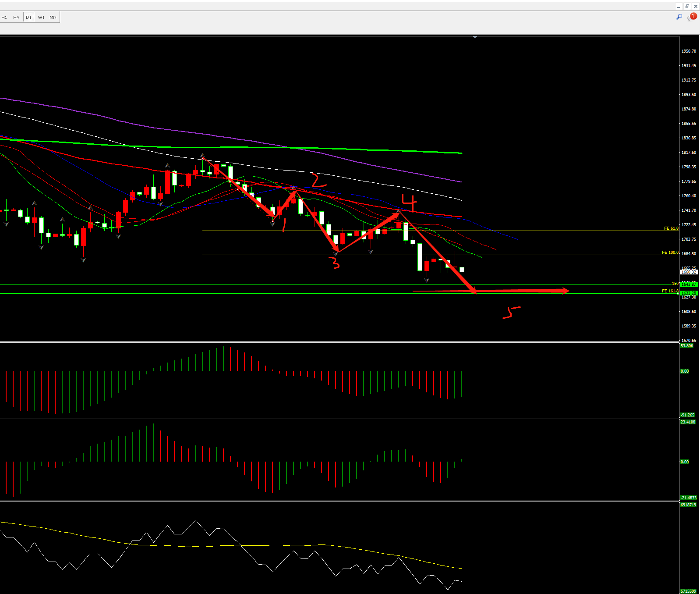Click the FE 161.8 expansion level label
Viewport: 700px width, 594px height.
(x=670, y=291)
